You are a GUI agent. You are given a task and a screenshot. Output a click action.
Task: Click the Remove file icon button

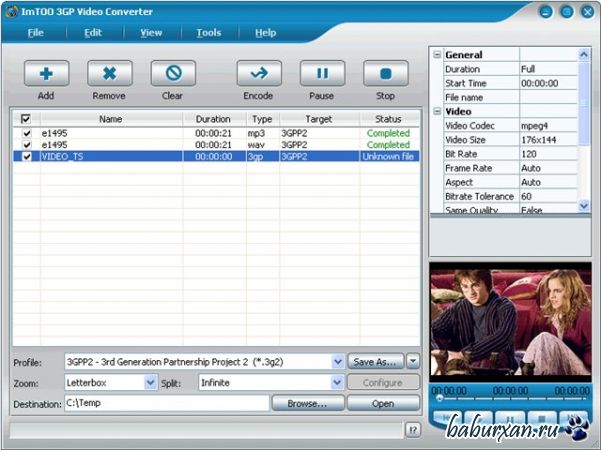109,73
